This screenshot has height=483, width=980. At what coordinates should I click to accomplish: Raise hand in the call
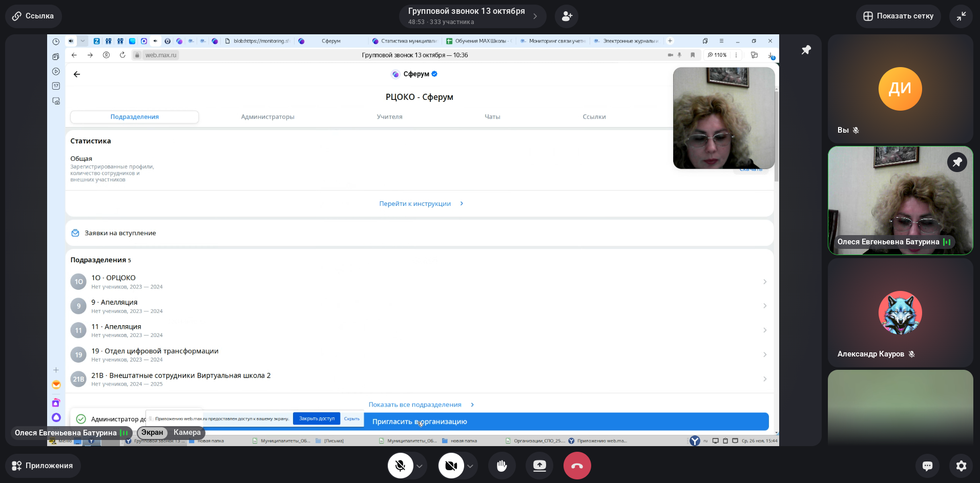502,466
